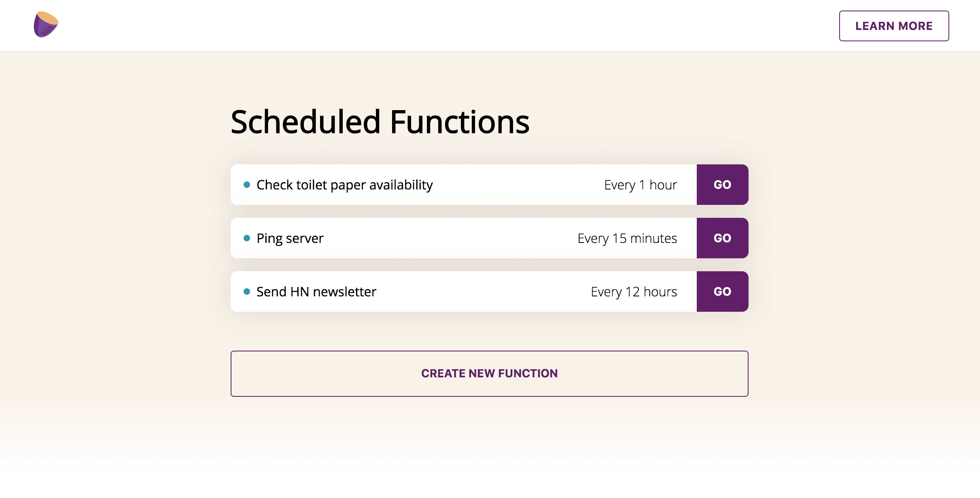
Task: Click empty space in the white header bar
Action: (x=445, y=25)
